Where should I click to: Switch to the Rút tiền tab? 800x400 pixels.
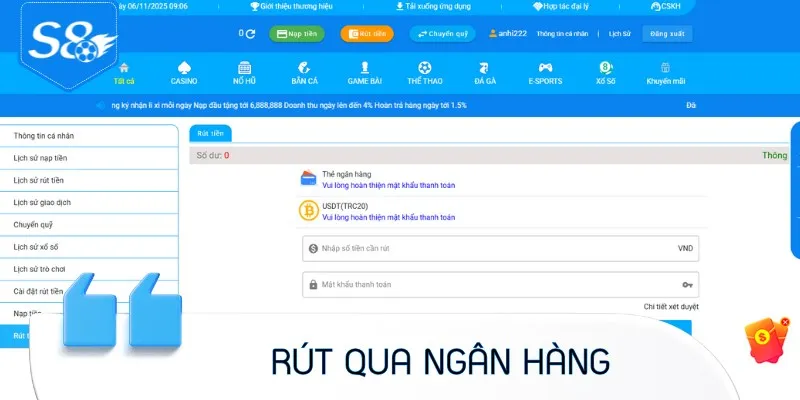pyautogui.click(x=210, y=133)
